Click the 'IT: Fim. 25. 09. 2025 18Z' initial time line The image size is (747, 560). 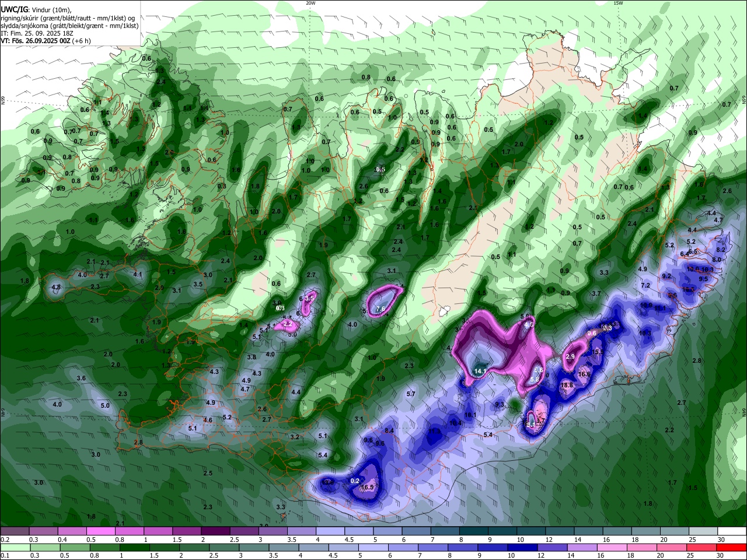tap(37, 33)
